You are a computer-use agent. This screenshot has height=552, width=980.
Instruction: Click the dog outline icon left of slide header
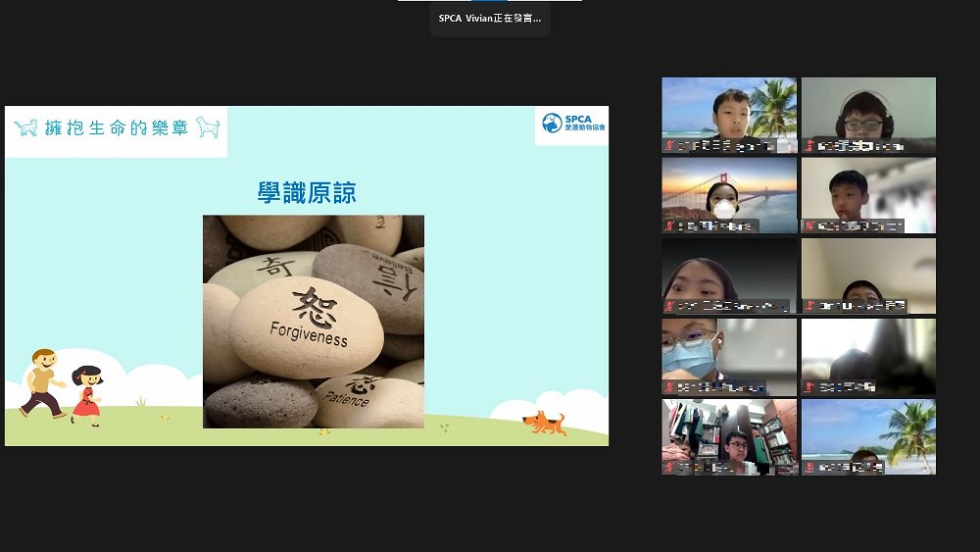pos(25,127)
